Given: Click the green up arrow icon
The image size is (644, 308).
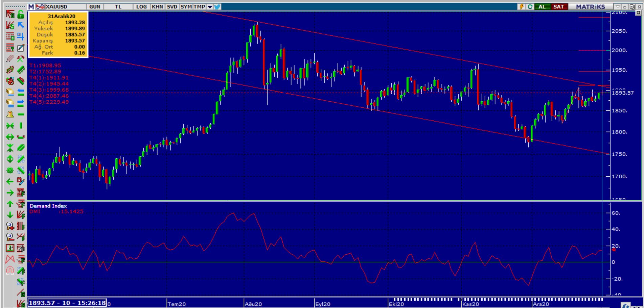Looking at the screenshot, I should 10,204.
